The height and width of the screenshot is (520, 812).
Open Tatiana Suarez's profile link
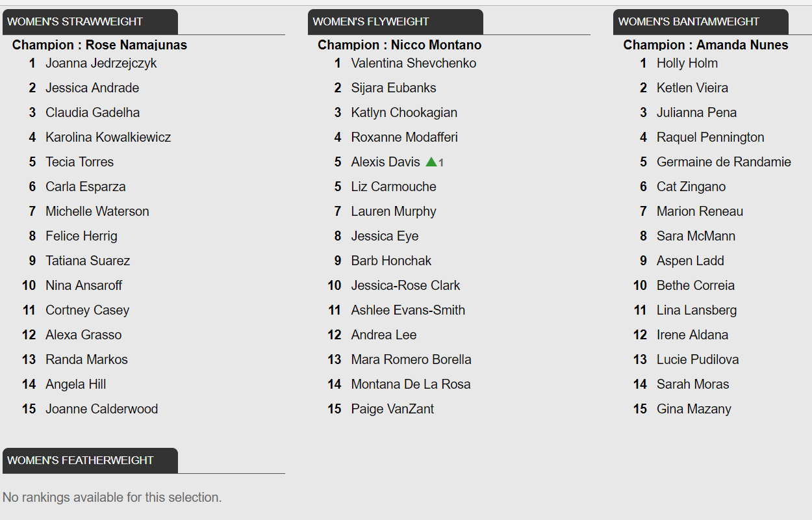(x=88, y=261)
